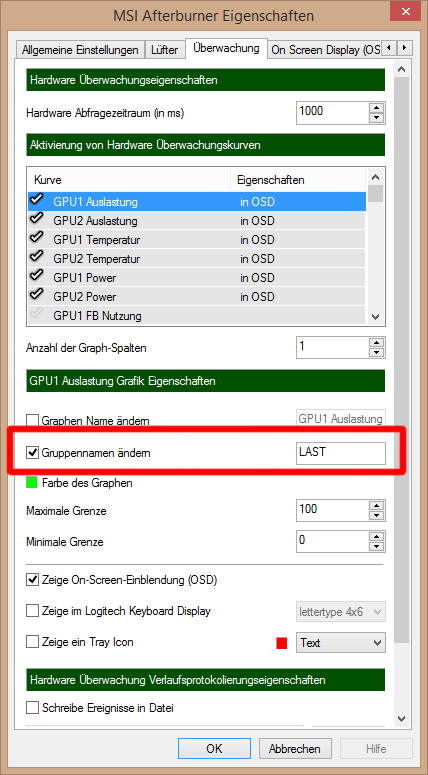
Task: Toggle the GPU2 Temperatur curve checkmark
Action: coord(37,257)
